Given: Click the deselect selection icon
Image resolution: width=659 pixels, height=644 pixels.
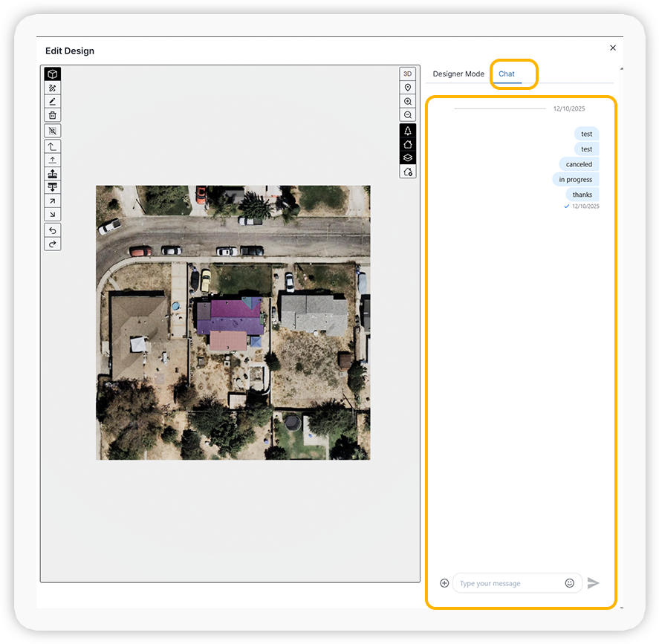Looking at the screenshot, I should click(52, 131).
